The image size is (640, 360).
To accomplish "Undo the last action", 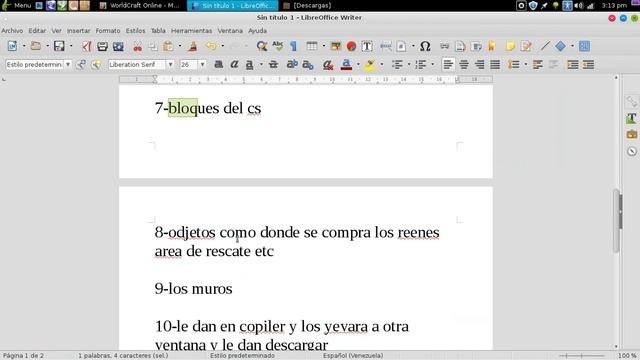I will (x=211, y=46).
